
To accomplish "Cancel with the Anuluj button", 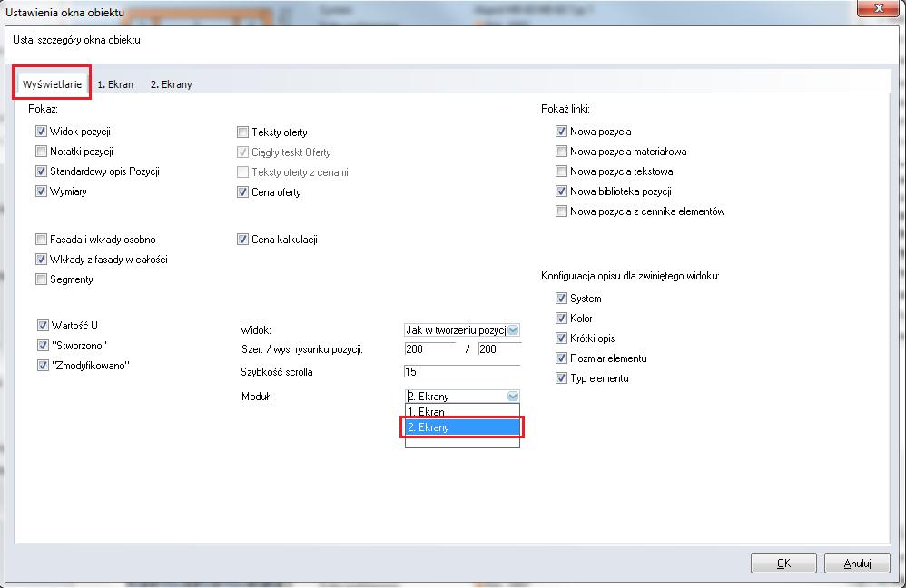I will 857,563.
